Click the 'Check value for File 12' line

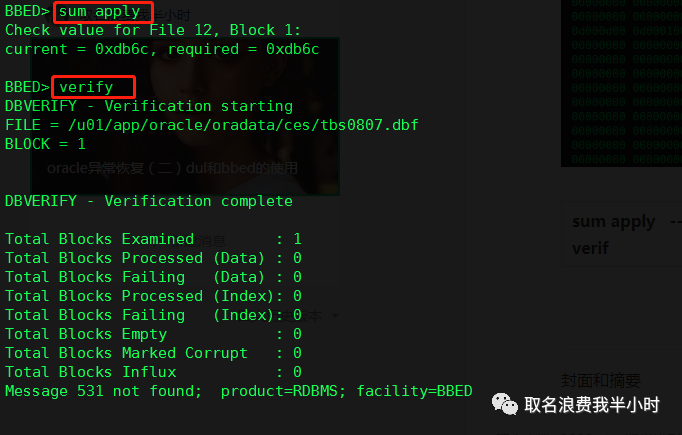coord(153,30)
